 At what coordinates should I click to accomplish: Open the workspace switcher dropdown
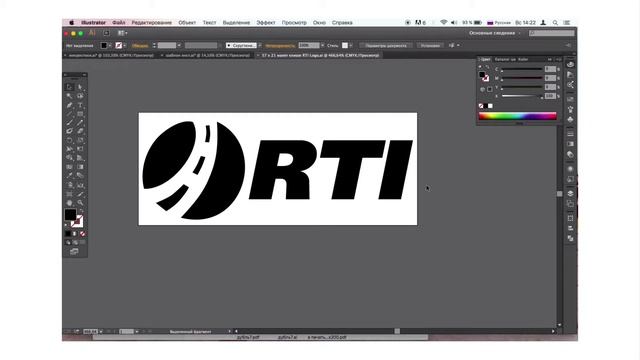(x=495, y=33)
